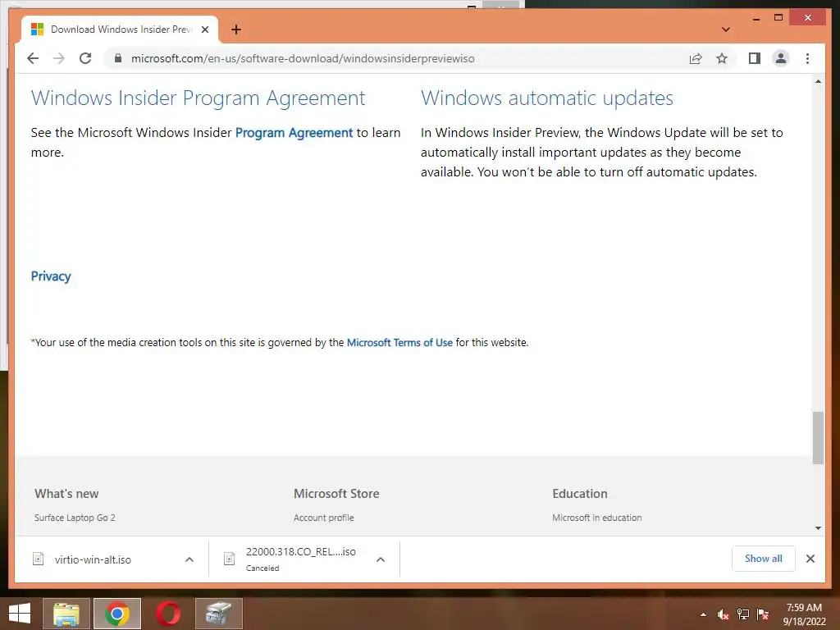Click the virtio-win-alt.iso download item
The width and height of the screenshot is (840, 630).
(x=93, y=559)
